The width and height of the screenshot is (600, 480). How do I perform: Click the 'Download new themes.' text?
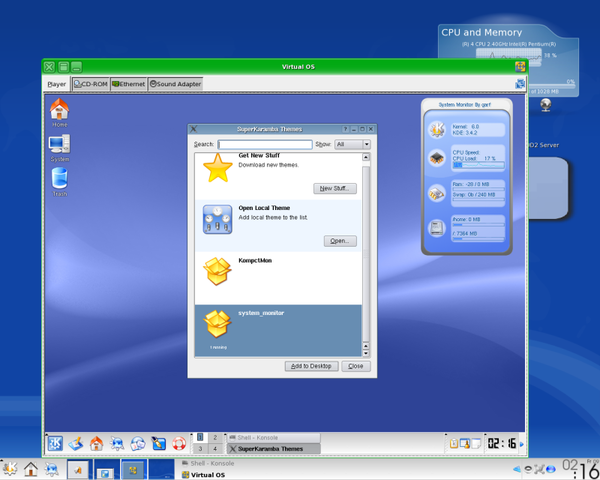pyautogui.click(x=269, y=165)
